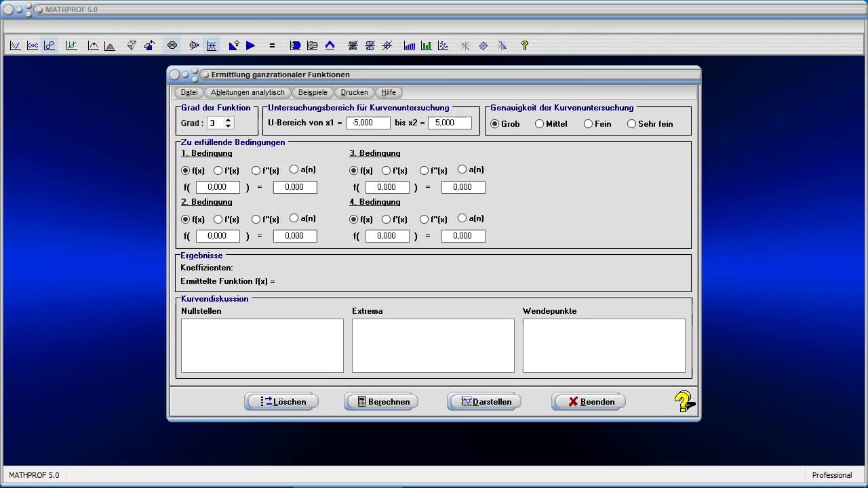Choose f'(x) for the 1. Bedingung
Screen dimensions: 868x488
coord(218,171)
